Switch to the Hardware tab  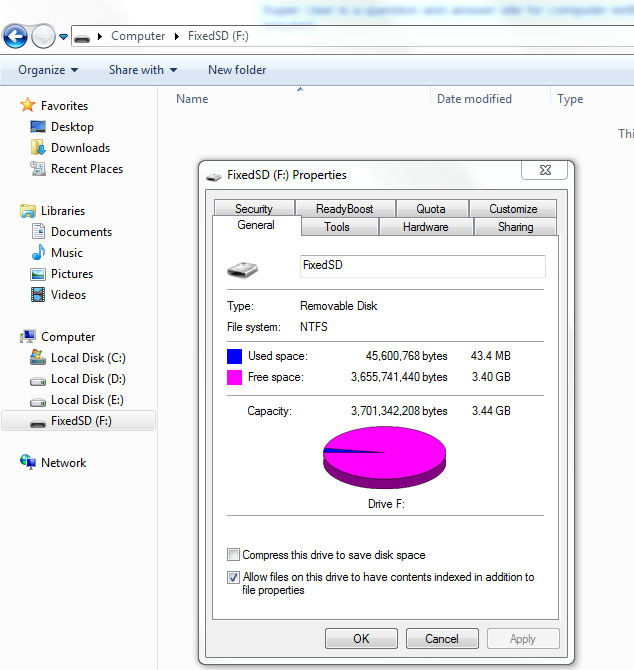[x=426, y=226]
